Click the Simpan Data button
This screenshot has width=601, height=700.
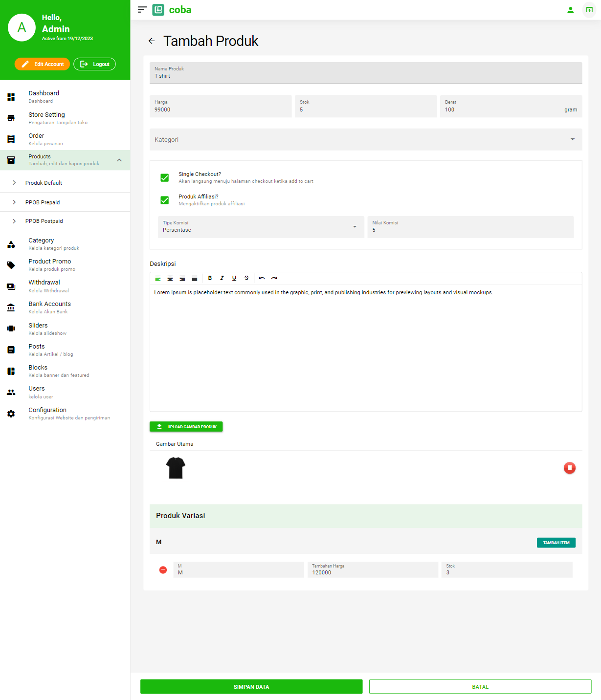coord(251,687)
